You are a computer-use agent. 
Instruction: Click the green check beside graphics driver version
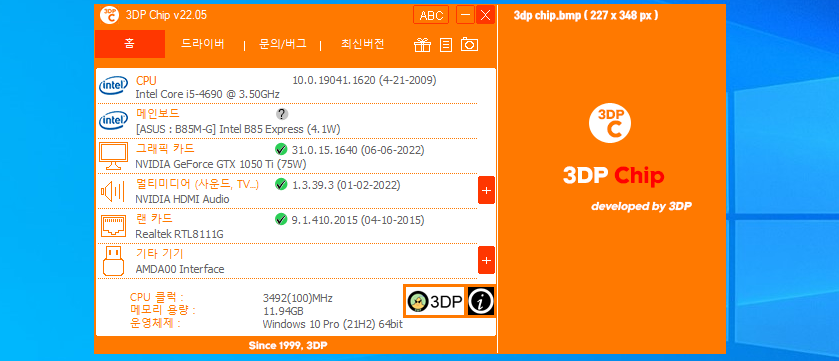(281, 149)
